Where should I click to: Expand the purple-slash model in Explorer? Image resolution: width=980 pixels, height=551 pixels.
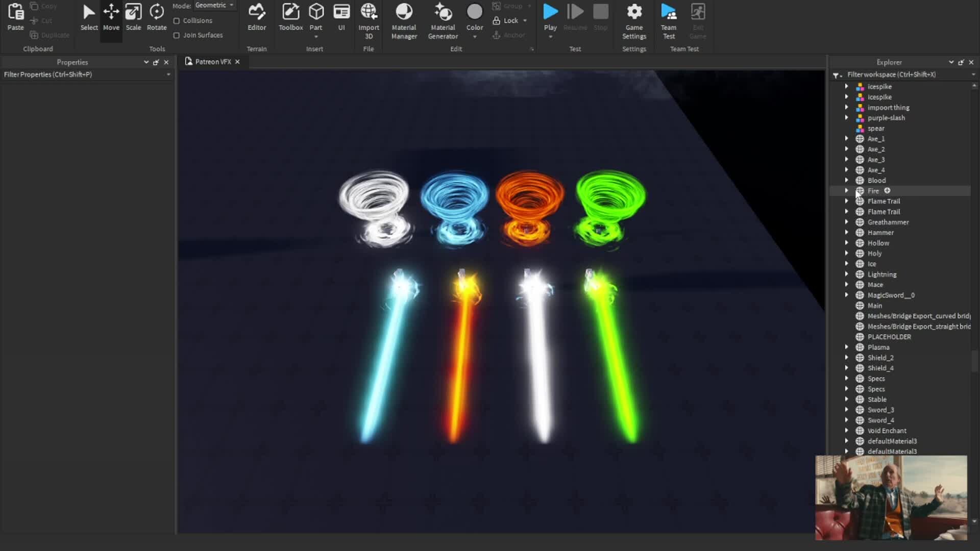point(846,118)
